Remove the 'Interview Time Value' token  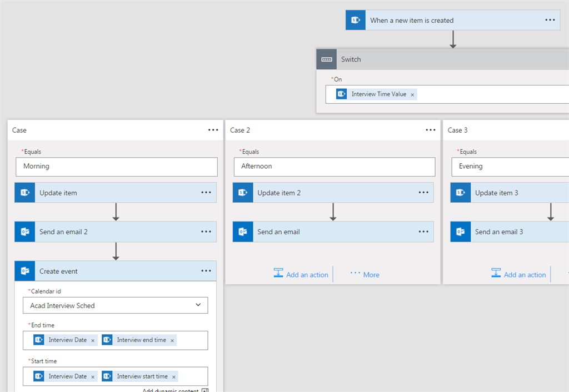click(x=412, y=94)
